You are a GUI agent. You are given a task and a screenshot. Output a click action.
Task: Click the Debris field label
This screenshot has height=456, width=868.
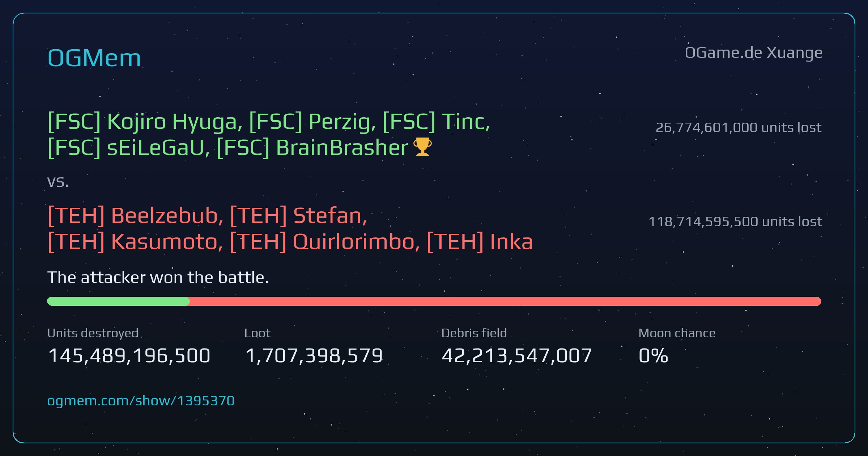coord(474,333)
